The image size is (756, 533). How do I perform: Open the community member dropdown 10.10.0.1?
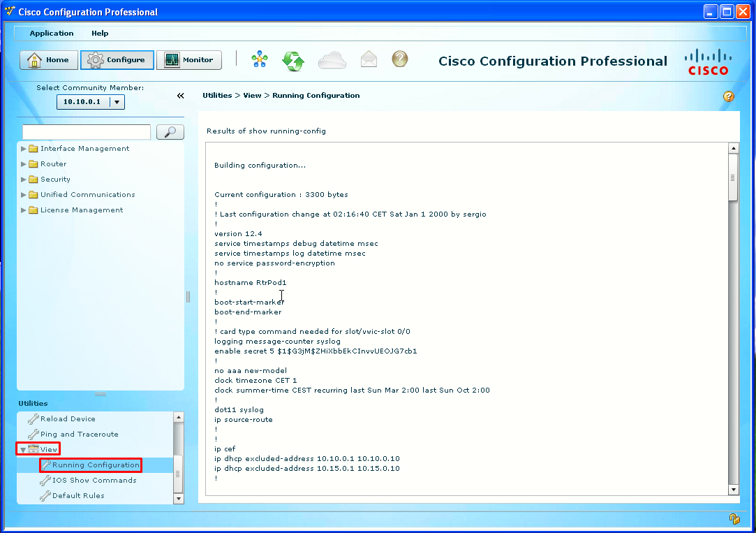coord(91,102)
